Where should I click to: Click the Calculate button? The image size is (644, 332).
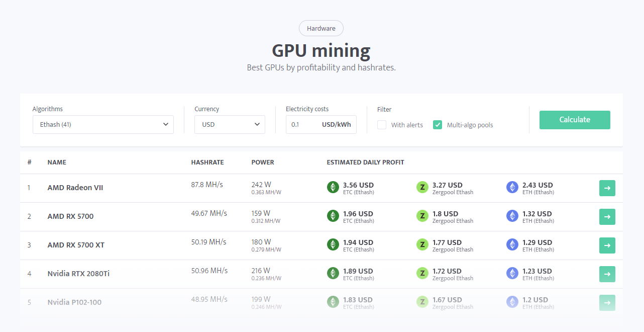point(575,120)
